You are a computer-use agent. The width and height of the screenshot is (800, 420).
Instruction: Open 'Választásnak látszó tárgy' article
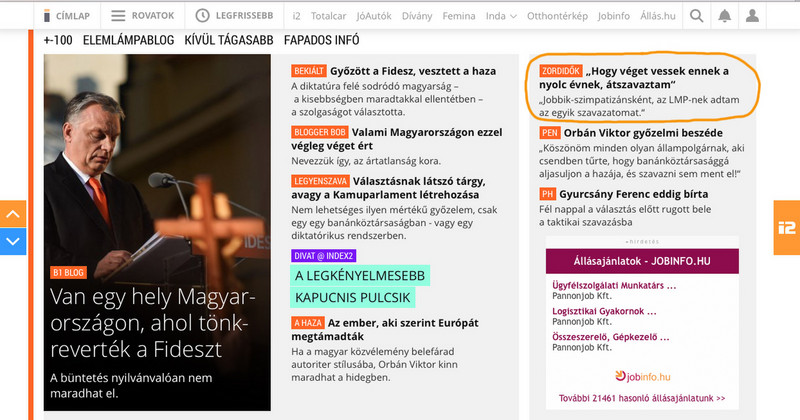388,188
